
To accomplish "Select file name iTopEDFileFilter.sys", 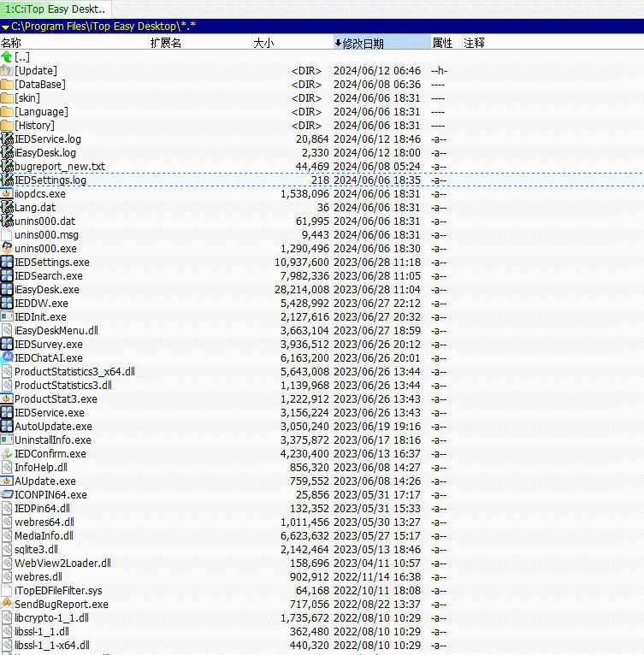I will click(x=58, y=591).
